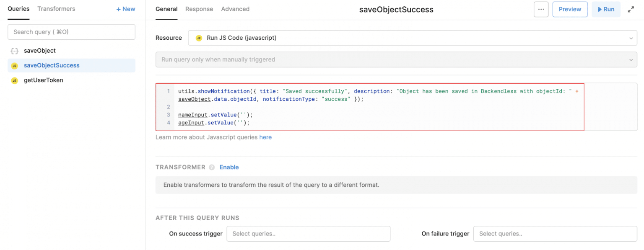Image resolution: width=644 pixels, height=250 pixels.
Task: Click the search query input field
Action: pyautogui.click(x=71, y=32)
